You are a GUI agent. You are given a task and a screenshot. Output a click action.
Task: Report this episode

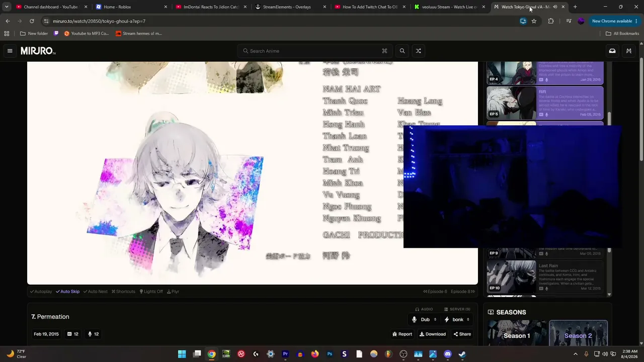click(x=402, y=334)
